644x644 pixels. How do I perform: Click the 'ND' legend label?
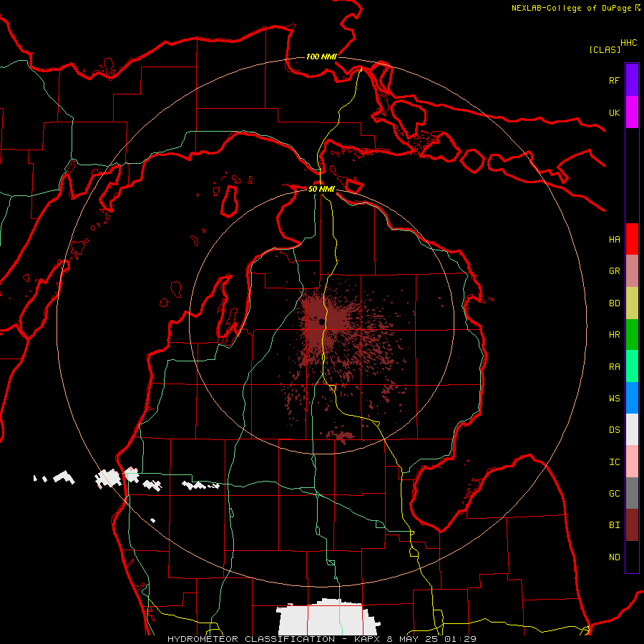614,557
